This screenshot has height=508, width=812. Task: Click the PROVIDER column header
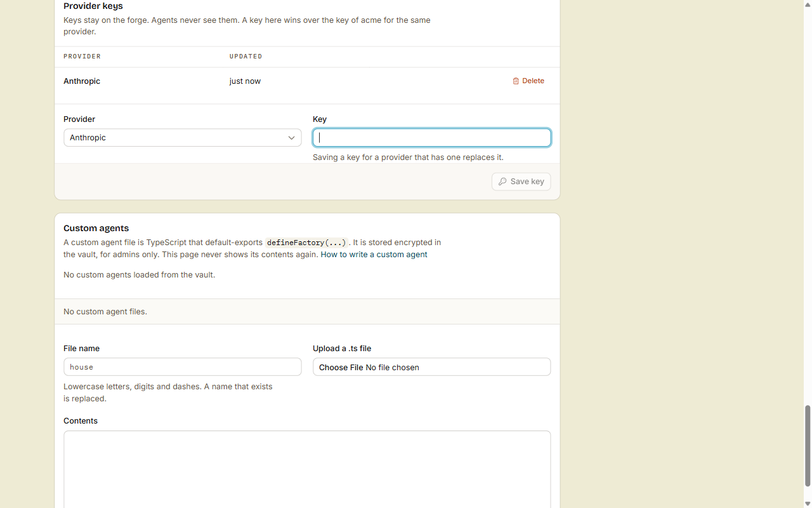pos(82,57)
